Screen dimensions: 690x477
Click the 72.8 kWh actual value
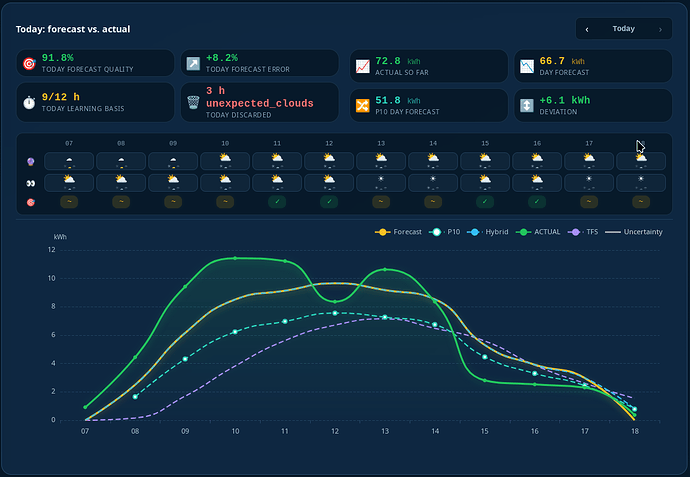pyautogui.click(x=398, y=61)
